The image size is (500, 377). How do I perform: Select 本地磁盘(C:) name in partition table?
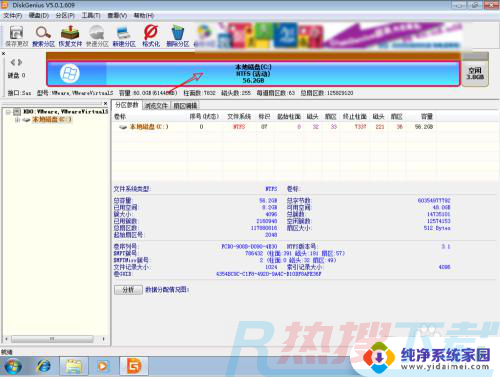pos(149,127)
